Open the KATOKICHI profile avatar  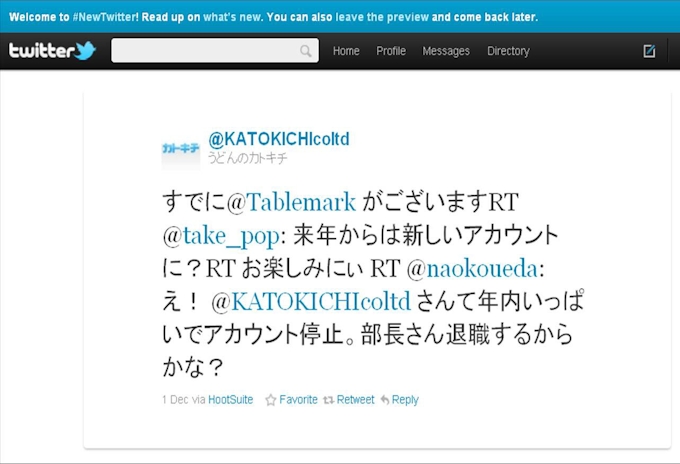181,150
